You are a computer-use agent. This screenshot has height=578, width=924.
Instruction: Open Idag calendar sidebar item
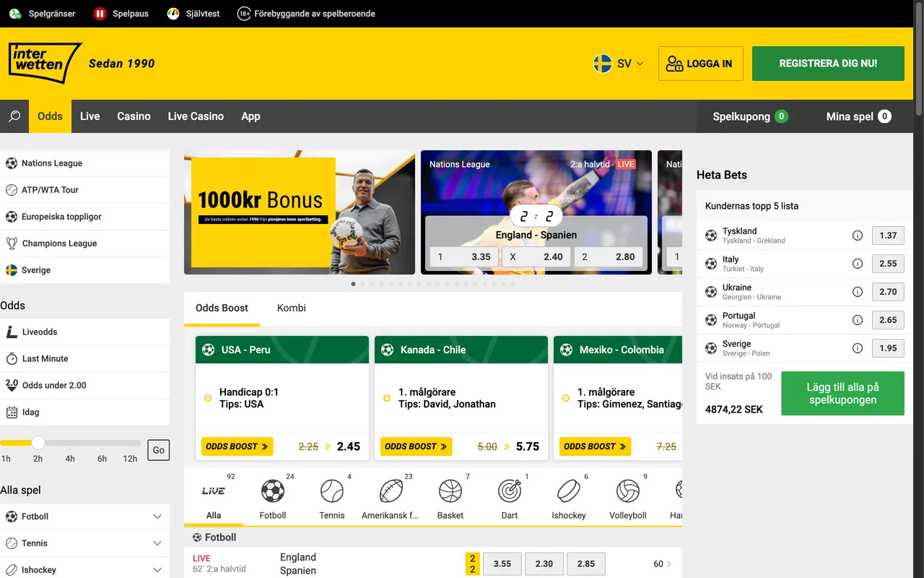pyautogui.click(x=84, y=413)
